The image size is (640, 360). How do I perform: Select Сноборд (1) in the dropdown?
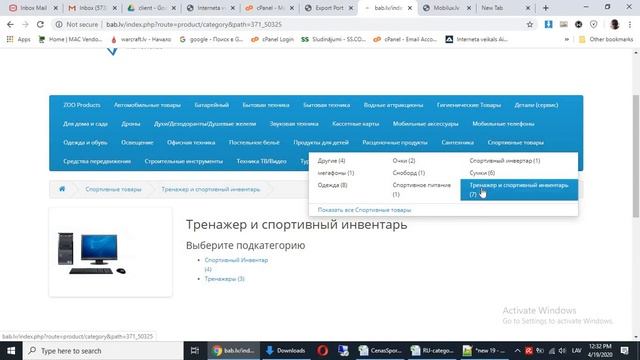[409, 173]
